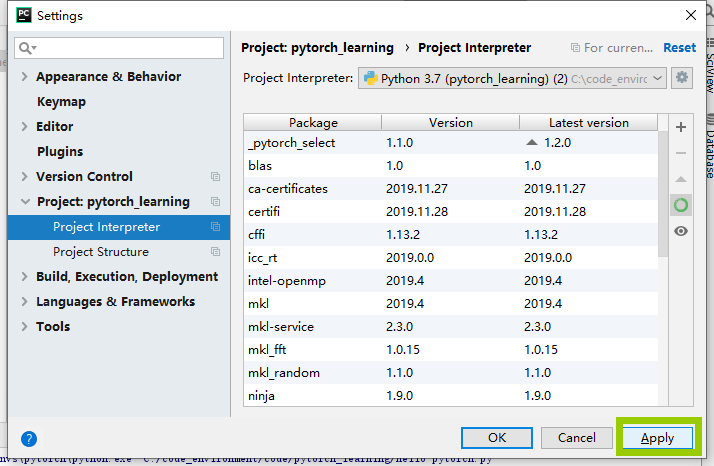Screen dimensions: 714x466
Task: Select the mkl_fft package row
Action: point(451,350)
